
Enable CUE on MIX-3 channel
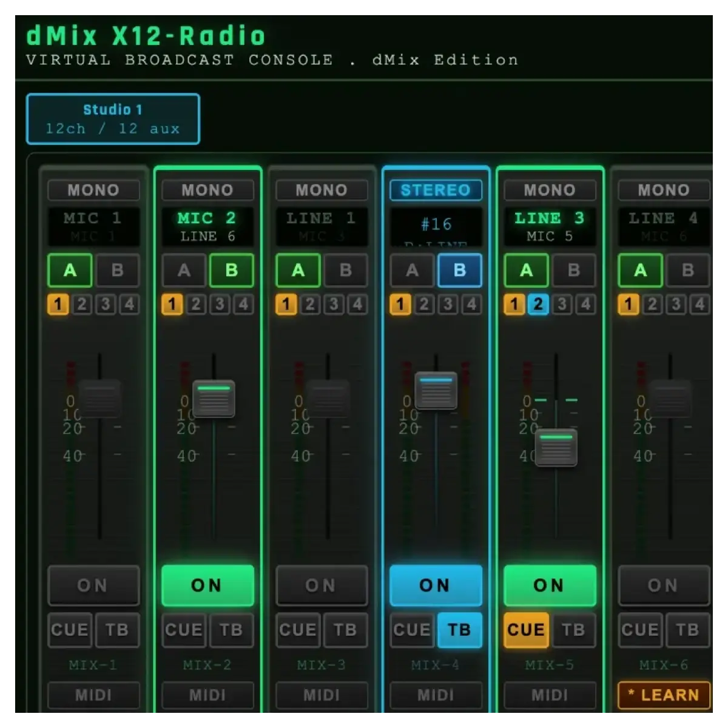click(298, 630)
